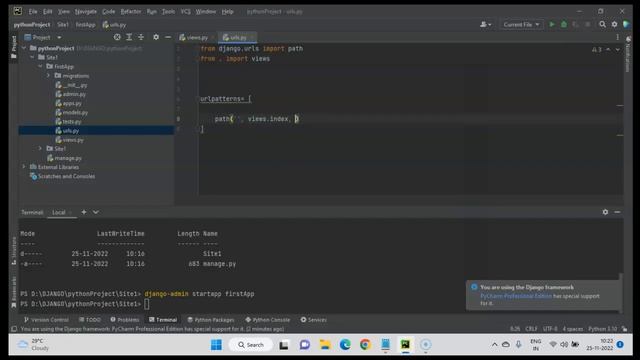Toggle the Bookmarks sidebar stripe button
Screen dimensions: 640x360
tap(13, 292)
